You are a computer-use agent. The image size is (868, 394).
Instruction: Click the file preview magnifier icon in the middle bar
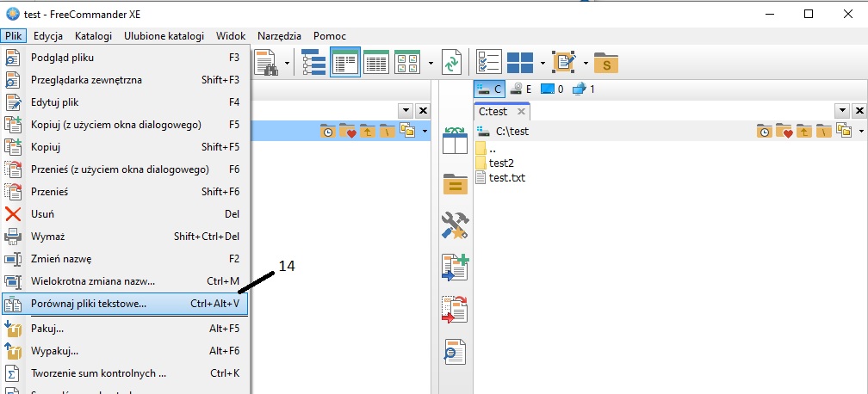pyautogui.click(x=455, y=351)
